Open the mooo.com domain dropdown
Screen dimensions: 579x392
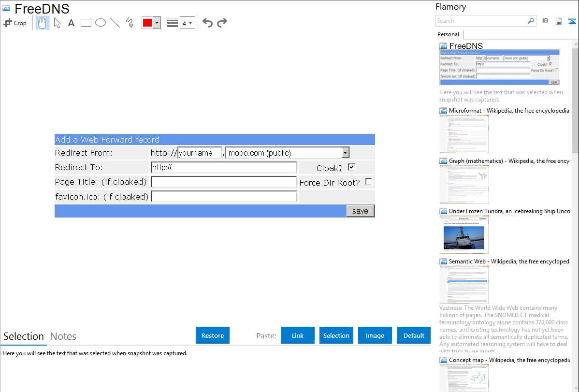point(345,153)
